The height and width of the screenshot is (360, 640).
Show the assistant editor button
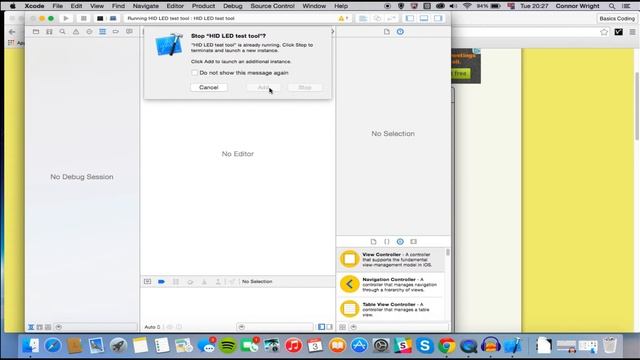pos(377,18)
